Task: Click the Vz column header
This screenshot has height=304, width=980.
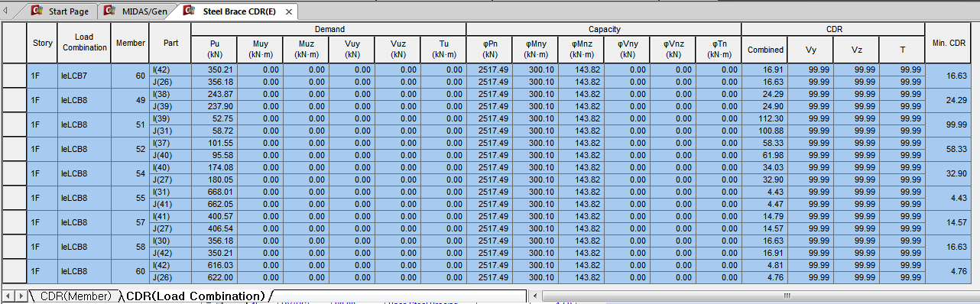Action: click(856, 49)
